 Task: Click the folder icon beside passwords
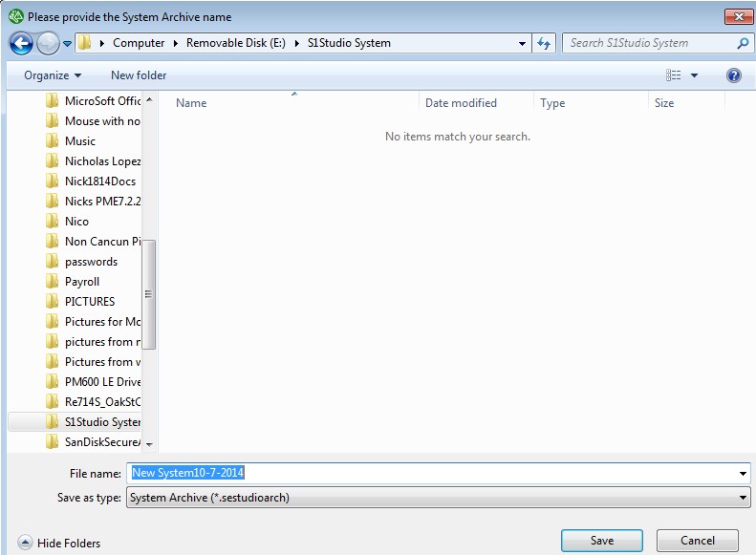click(52, 261)
